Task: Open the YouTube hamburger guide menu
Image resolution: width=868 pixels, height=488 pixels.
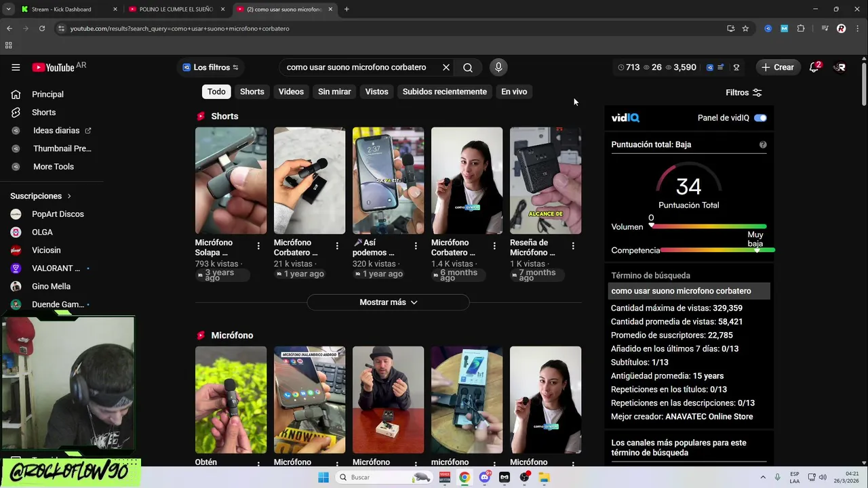Action: point(16,67)
